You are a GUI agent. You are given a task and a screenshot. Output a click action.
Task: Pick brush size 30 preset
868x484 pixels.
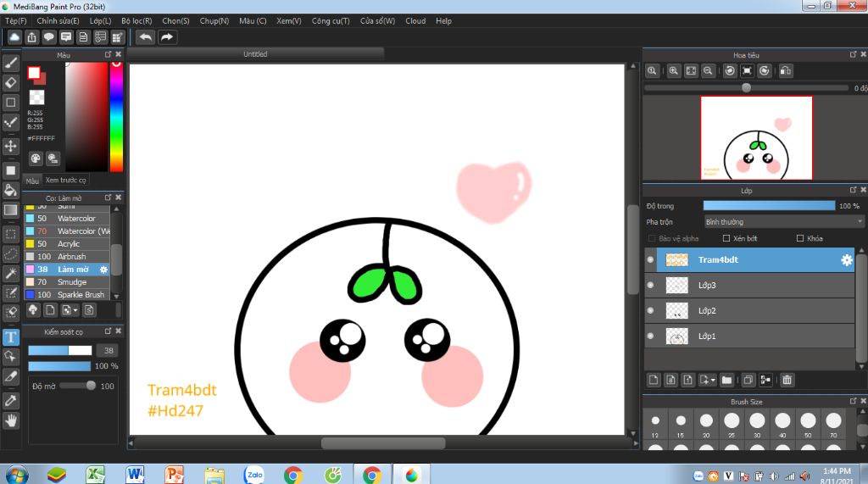pyautogui.click(x=757, y=421)
